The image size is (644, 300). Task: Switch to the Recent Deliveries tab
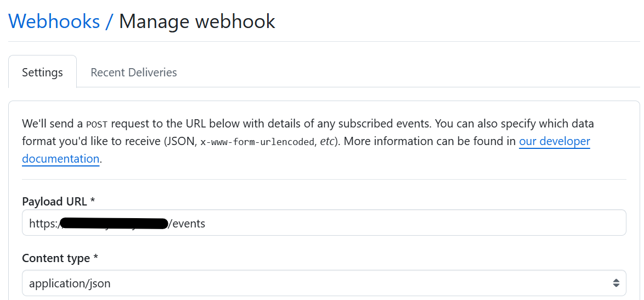(133, 72)
